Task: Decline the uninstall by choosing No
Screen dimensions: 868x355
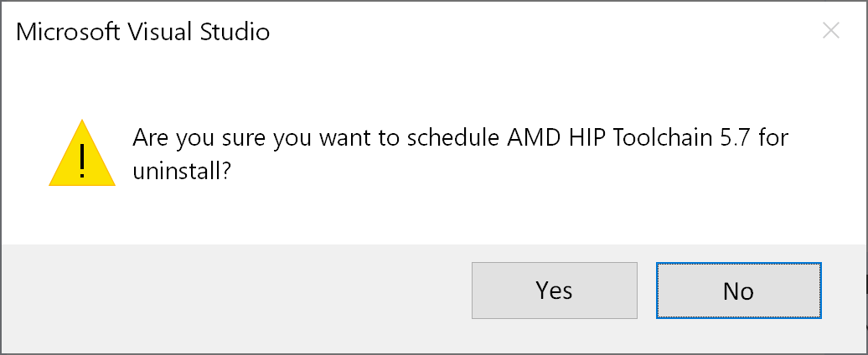Action: coord(738,291)
